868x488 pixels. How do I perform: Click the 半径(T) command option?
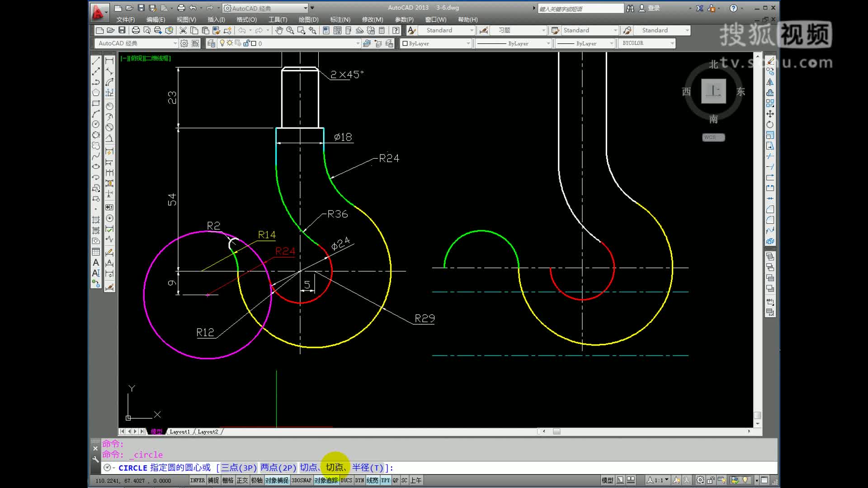click(x=368, y=468)
